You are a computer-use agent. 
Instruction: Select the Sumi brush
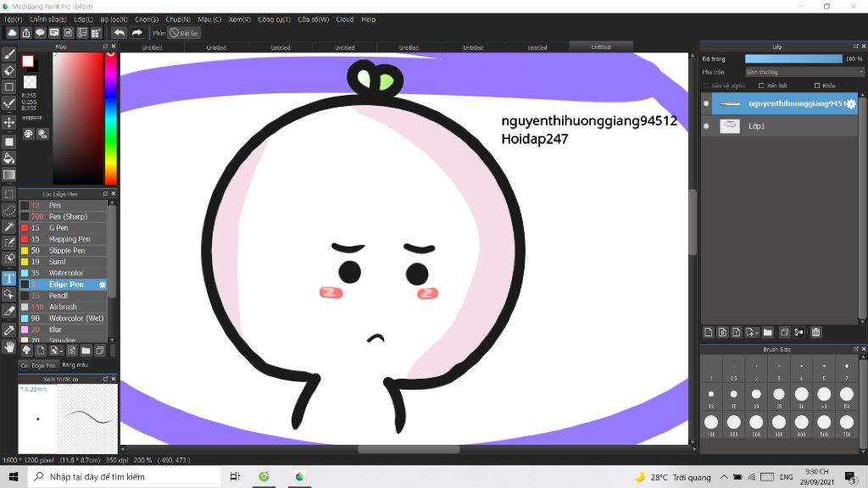[63, 262]
